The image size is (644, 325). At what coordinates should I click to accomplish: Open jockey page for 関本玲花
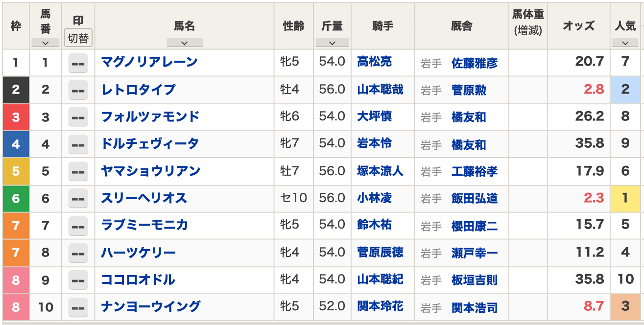point(380,306)
